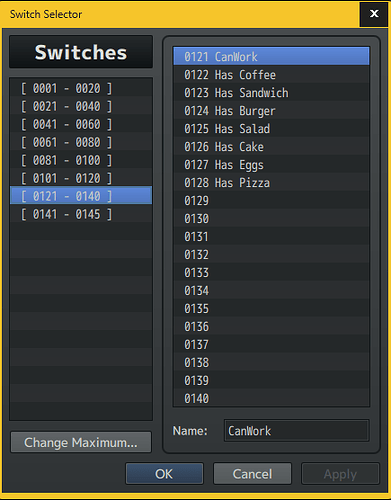This screenshot has height=500, width=391.
Task: Select empty switch 0129
Action: (271, 201)
